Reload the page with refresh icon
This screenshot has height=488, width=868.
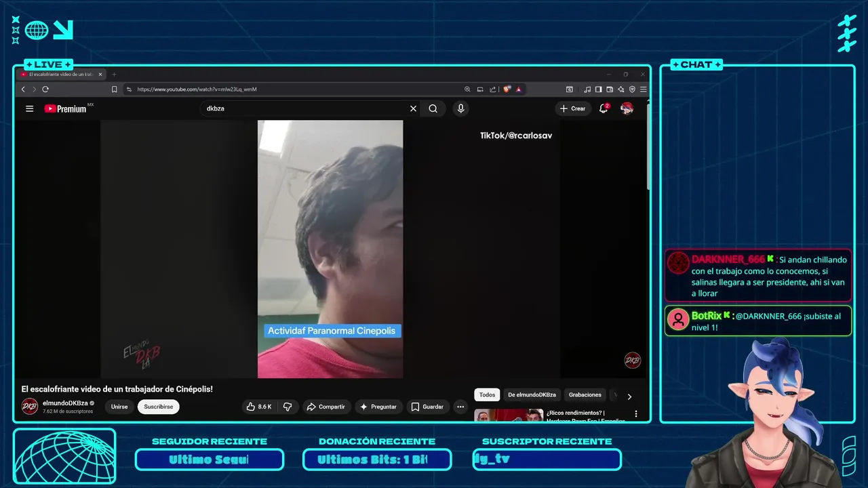(x=45, y=89)
